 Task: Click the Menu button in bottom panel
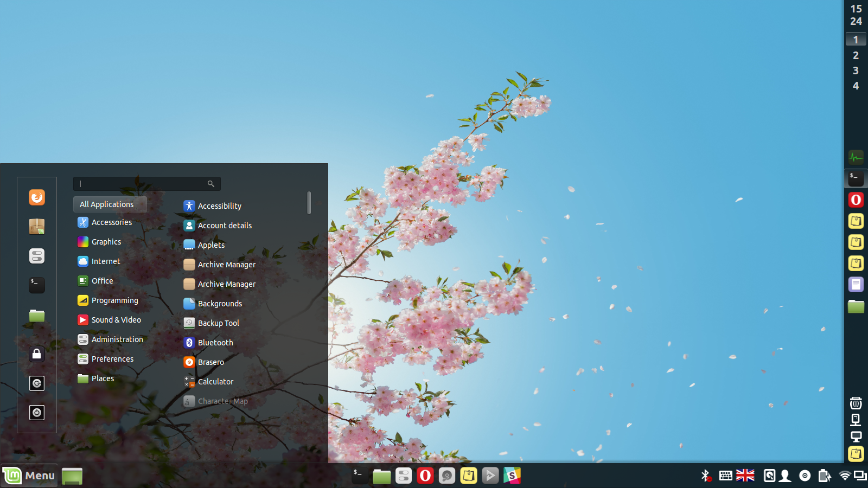coord(29,476)
